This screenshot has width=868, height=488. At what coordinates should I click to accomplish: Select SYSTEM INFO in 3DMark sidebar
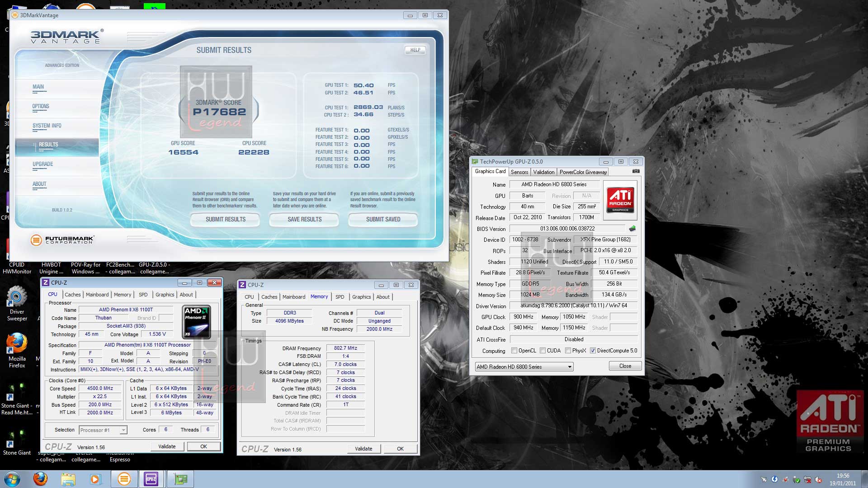coord(47,126)
